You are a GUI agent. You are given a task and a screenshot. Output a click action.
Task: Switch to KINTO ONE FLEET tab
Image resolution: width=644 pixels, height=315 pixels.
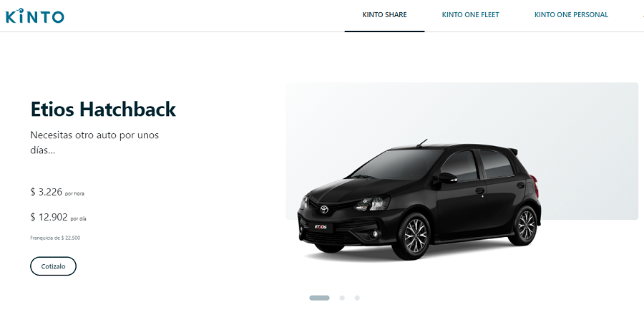click(x=470, y=15)
